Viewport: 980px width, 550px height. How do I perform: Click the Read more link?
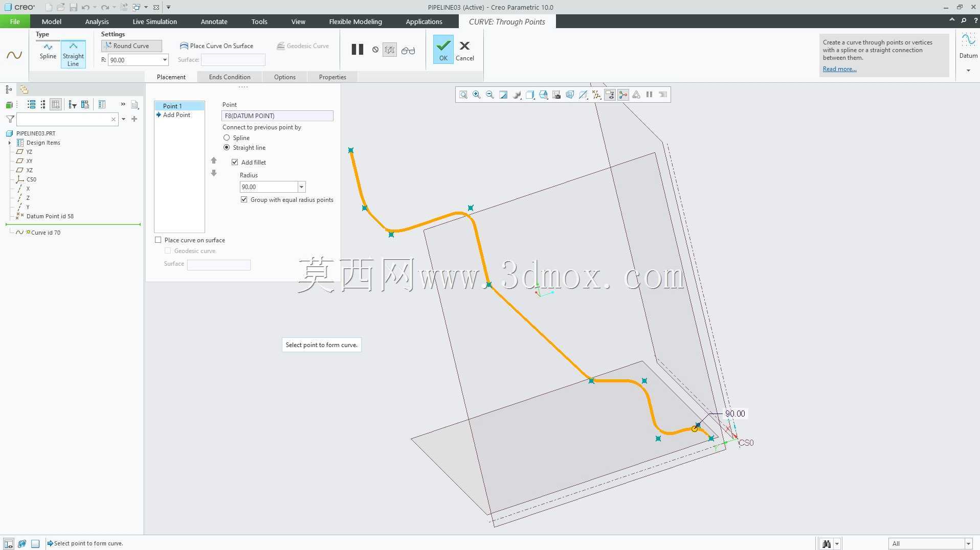[x=839, y=69]
